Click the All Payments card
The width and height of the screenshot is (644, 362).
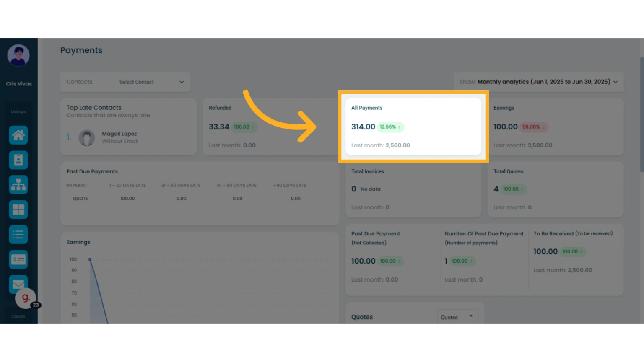coord(413,127)
